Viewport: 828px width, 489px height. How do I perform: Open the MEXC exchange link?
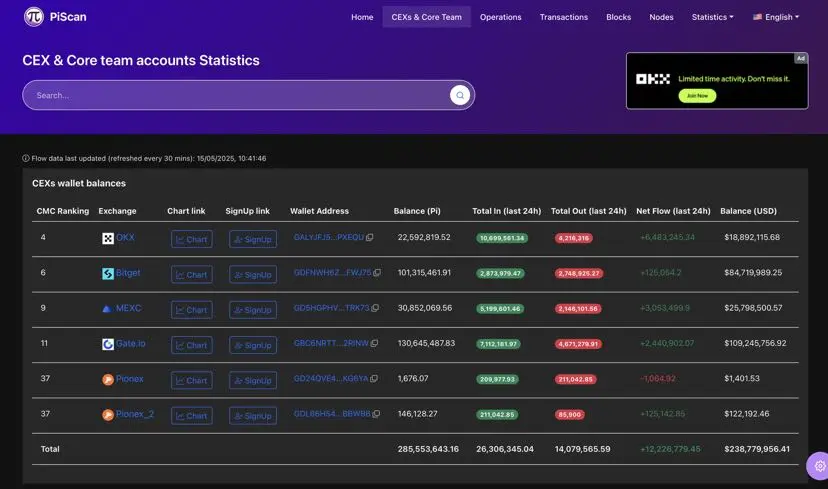(128, 308)
